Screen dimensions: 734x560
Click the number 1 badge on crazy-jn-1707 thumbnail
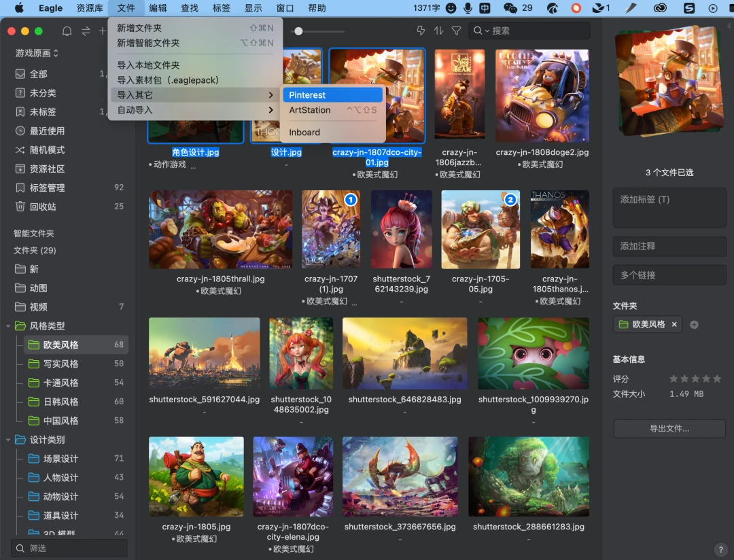(x=351, y=200)
